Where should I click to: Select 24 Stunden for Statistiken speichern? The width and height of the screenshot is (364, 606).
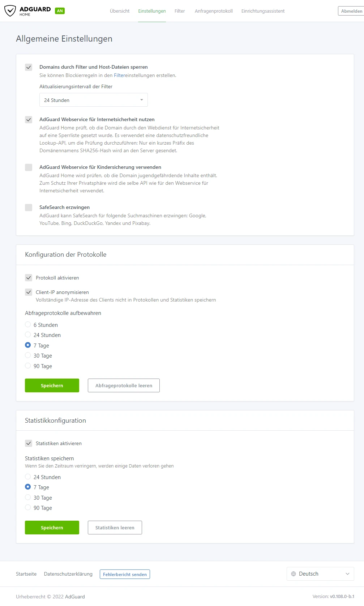pos(28,477)
